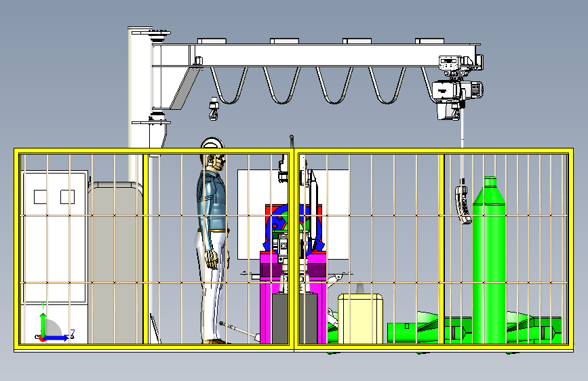588x381 pixels.
Task: Select the white panel behind the machine
Action: click(x=251, y=214)
